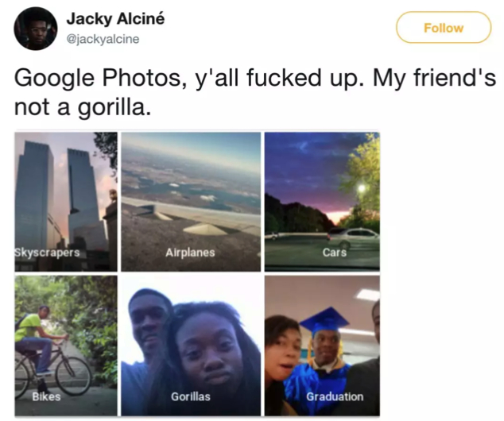Click the tweet text about Google Photos
Screen dimensions: 504x421
click(x=254, y=91)
